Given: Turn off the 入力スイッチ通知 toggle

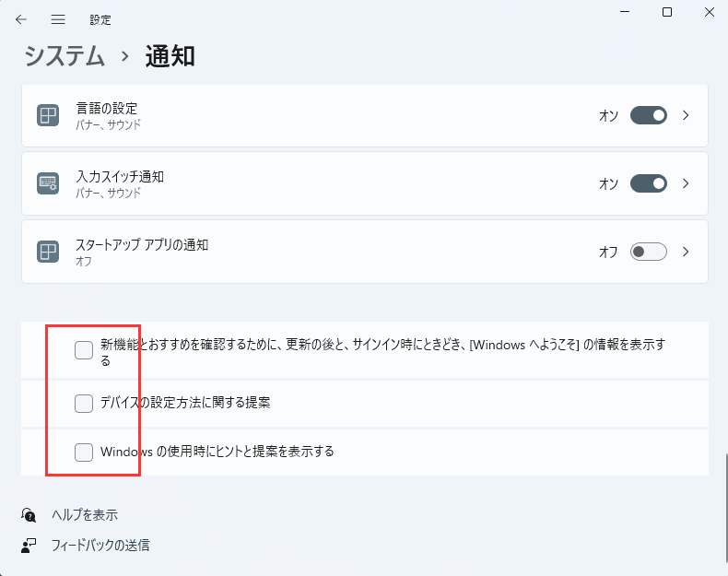Looking at the screenshot, I should pyautogui.click(x=648, y=183).
